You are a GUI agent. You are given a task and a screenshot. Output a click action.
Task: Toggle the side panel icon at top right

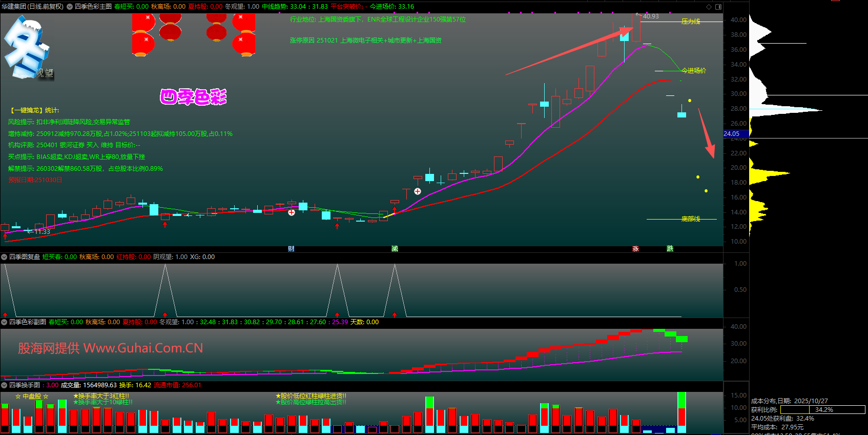click(718, 7)
